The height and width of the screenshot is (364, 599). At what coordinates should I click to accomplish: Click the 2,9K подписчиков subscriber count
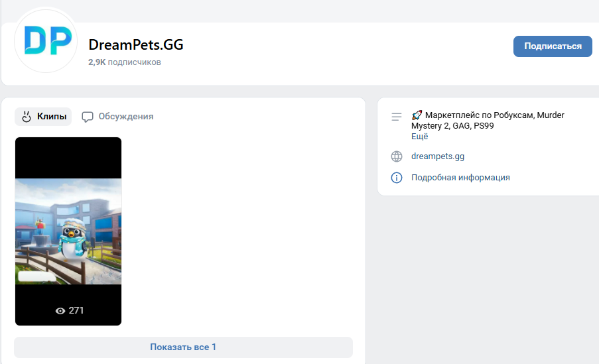[125, 62]
